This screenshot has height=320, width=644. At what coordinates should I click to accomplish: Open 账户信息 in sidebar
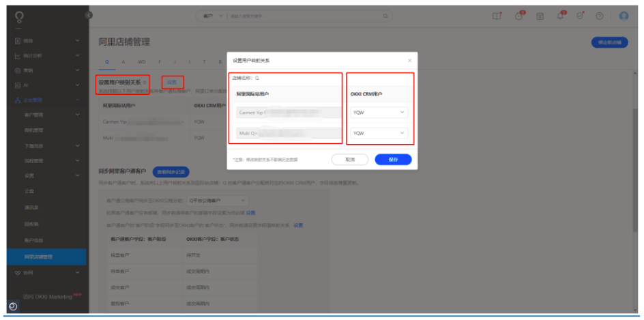click(x=33, y=240)
